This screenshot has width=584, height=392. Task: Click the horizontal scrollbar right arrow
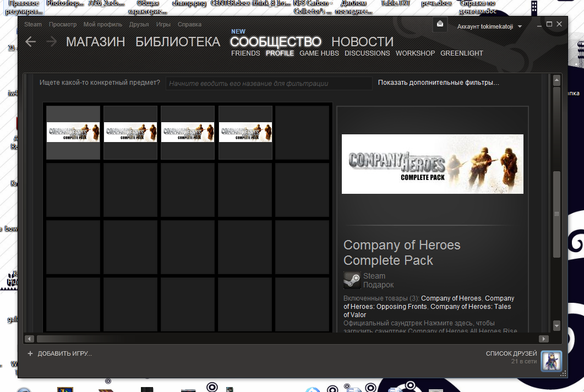click(x=544, y=339)
